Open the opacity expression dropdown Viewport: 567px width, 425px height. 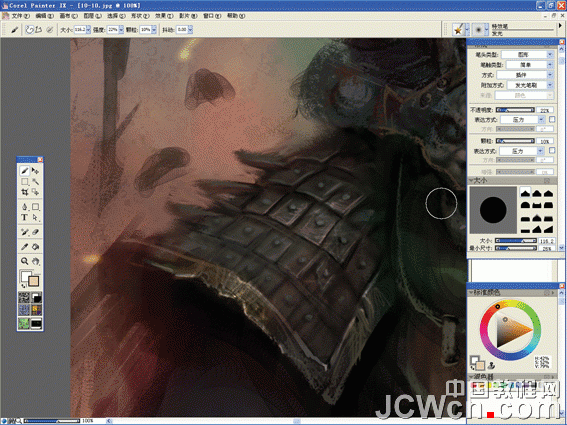(523, 119)
